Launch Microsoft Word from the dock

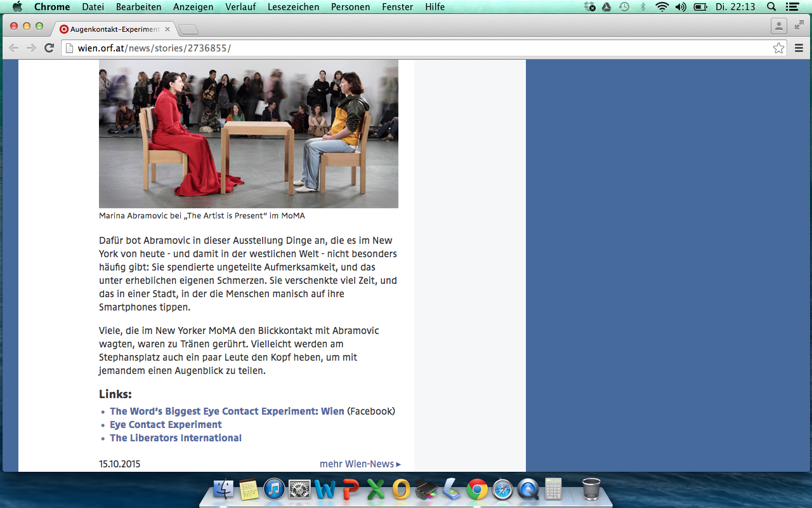(x=325, y=490)
